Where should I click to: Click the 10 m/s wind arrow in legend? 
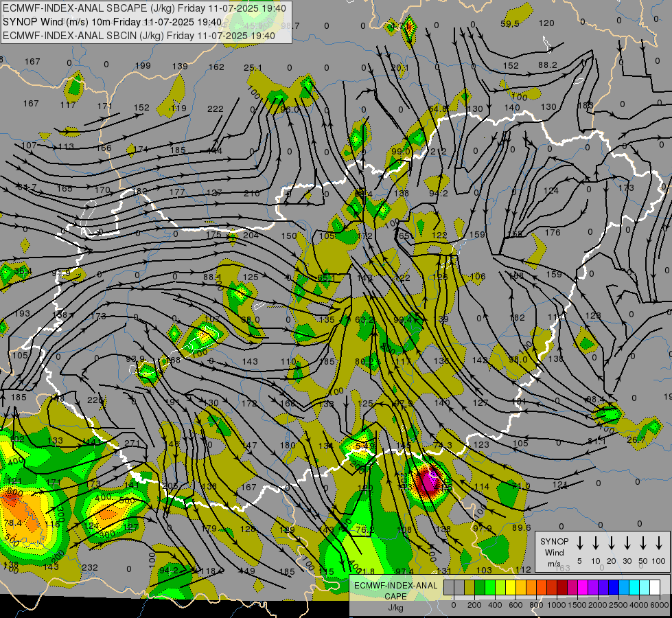click(x=595, y=543)
